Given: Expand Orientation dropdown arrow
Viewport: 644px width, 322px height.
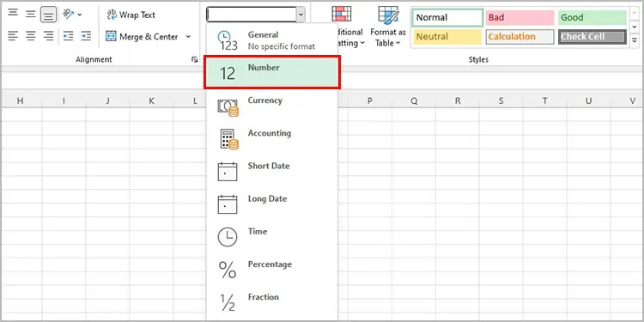Looking at the screenshot, I should (x=80, y=15).
